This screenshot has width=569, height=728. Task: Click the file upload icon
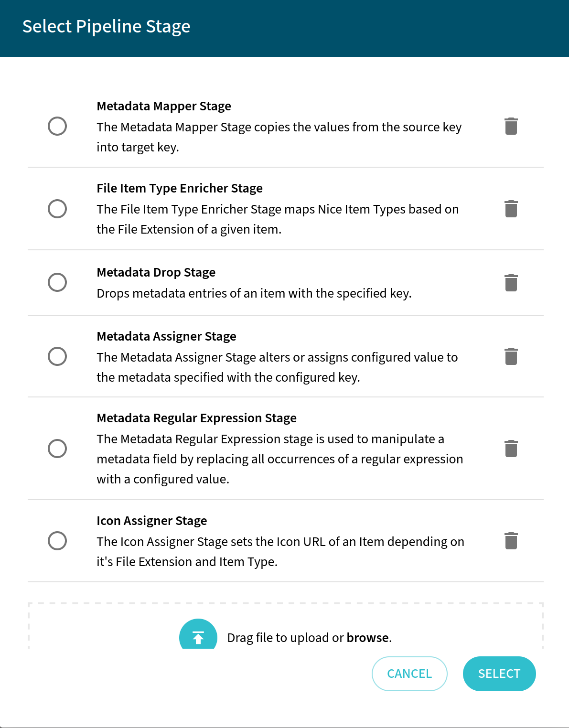pyautogui.click(x=198, y=635)
